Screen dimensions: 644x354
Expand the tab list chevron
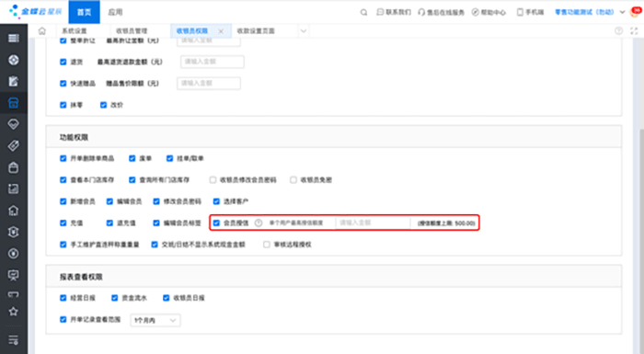[x=303, y=30]
